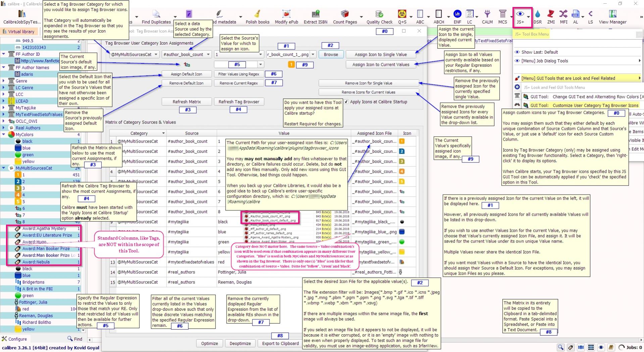Select Award:Nebula in the Tag Browser
Image resolution: width=644 pixels, height=352 pixels.
[x=36, y=262]
